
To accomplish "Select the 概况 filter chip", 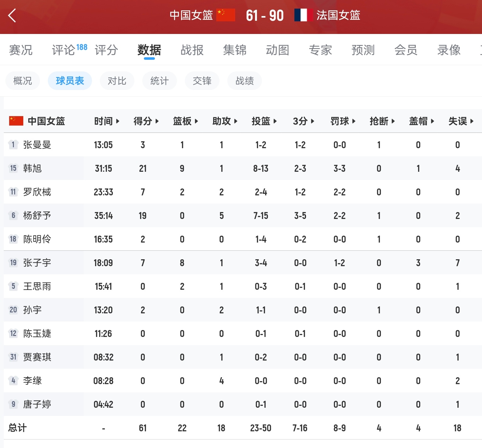I will 23,81.
